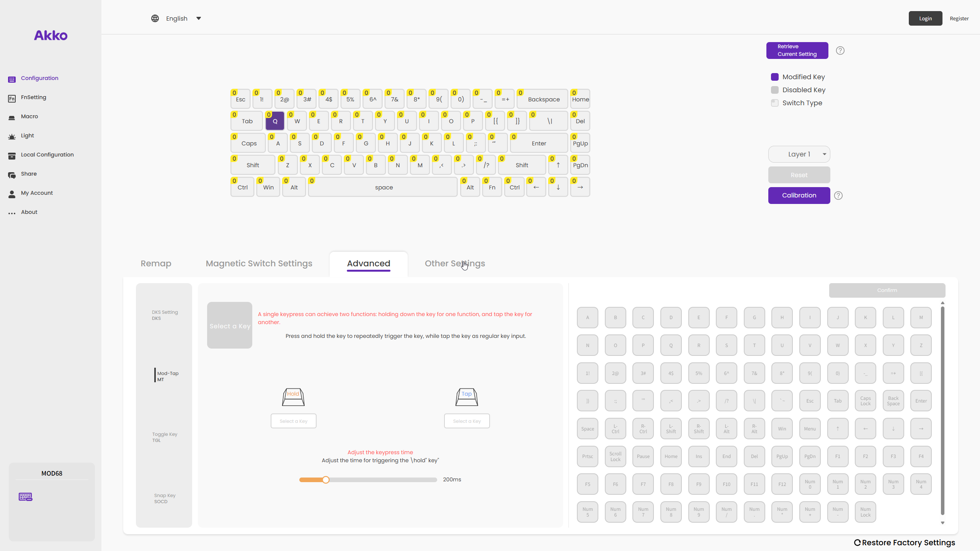
Task: Click the Disabled Key legend box
Action: point(774,90)
